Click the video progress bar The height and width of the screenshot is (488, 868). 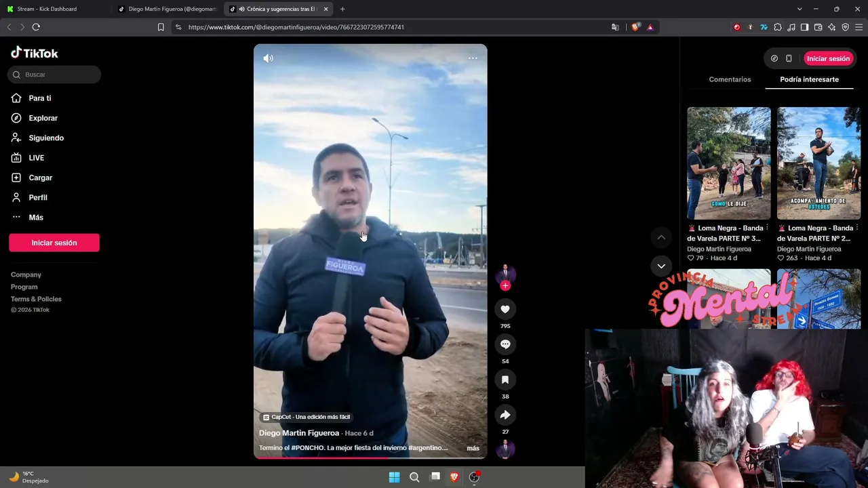point(370,457)
